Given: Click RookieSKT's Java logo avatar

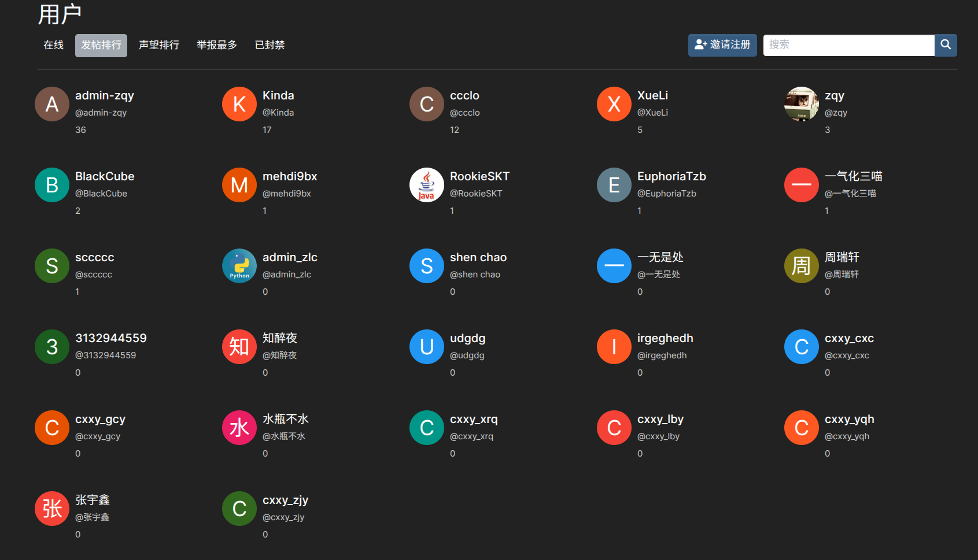Looking at the screenshot, I should 426,185.
